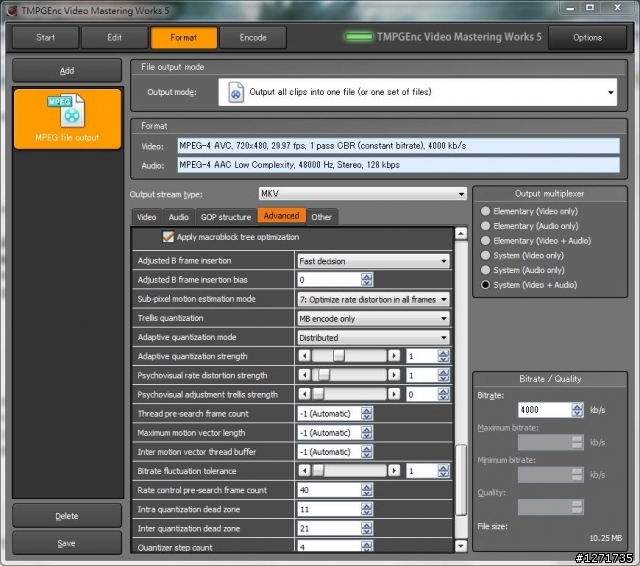This screenshot has height=566, width=640.
Task: Adjust Bitrate fluctuation tolerance value spinner
Action: coord(443,471)
